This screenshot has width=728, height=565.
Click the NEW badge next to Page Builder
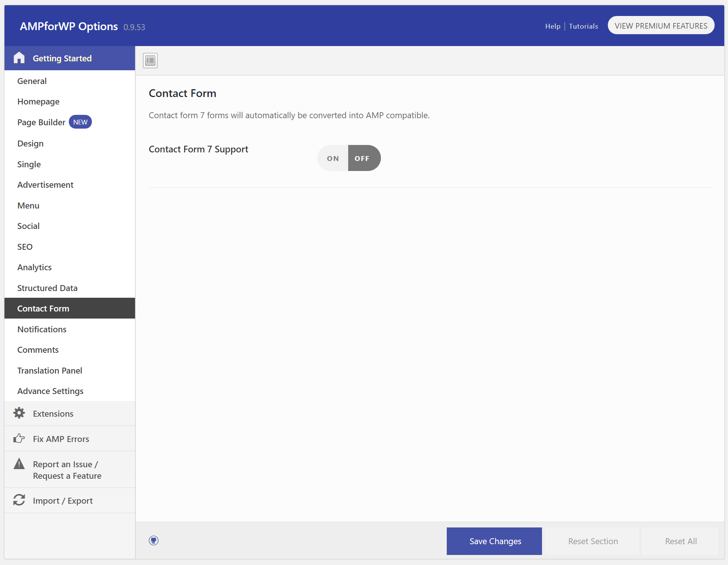point(80,122)
